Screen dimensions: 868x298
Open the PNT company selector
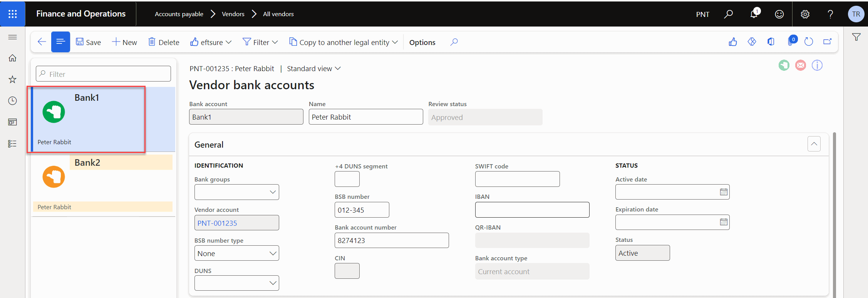coord(702,14)
